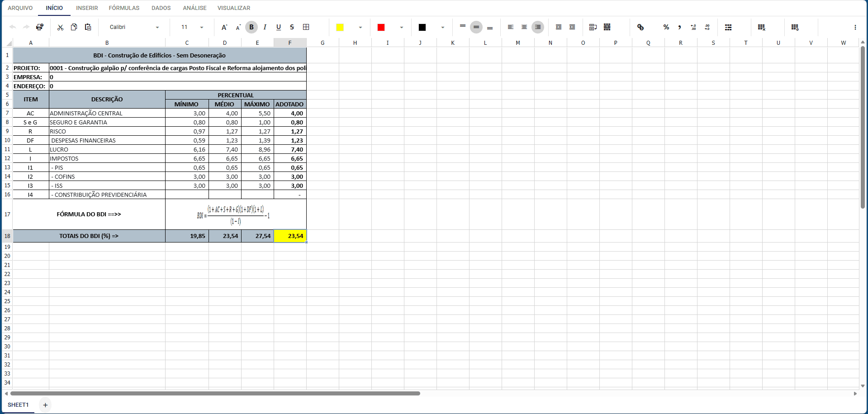Image resolution: width=868 pixels, height=414 pixels.
Task: Switch to the FÓRMULAS tab
Action: pyautogui.click(x=124, y=8)
